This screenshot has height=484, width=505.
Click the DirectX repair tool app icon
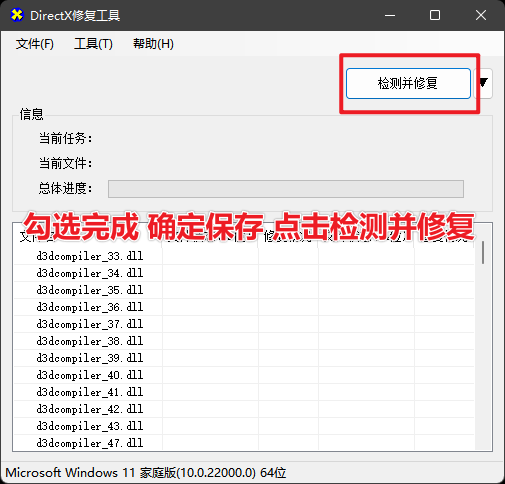coord(17,15)
